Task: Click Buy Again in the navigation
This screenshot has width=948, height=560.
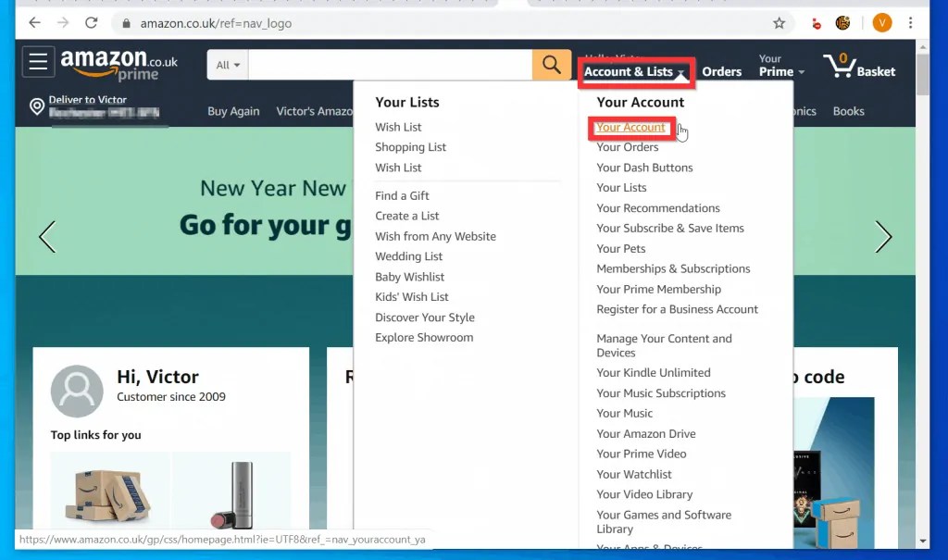Action: pyautogui.click(x=233, y=111)
